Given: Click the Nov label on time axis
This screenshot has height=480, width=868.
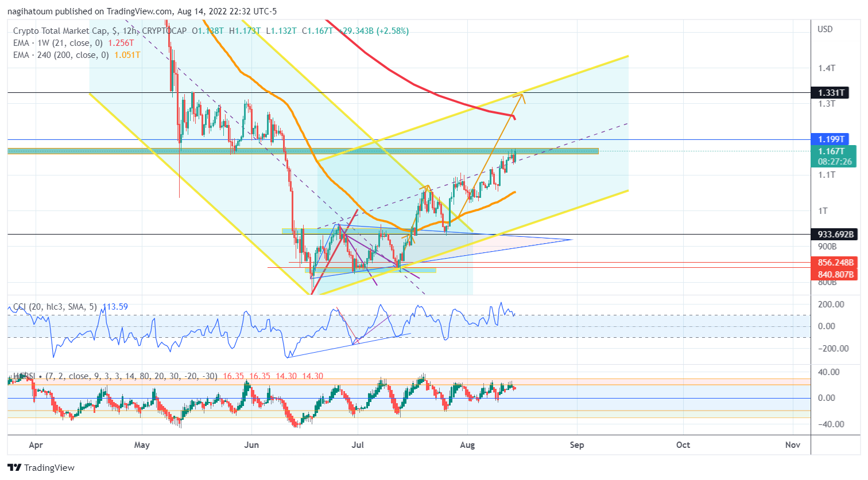Looking at the screenshot, I should tap(793, 445).
